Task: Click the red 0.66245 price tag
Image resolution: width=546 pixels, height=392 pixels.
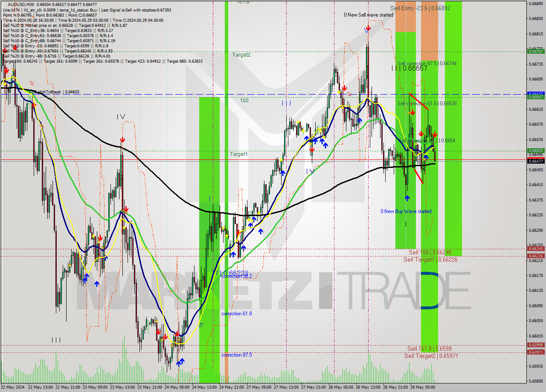Action: click(x=536, y=248)
